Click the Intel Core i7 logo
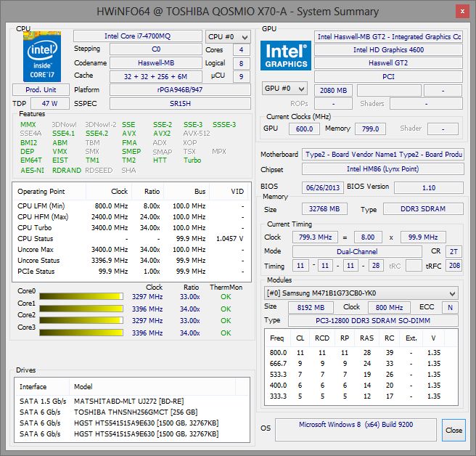Screen dimensions: 476x456 42,57
